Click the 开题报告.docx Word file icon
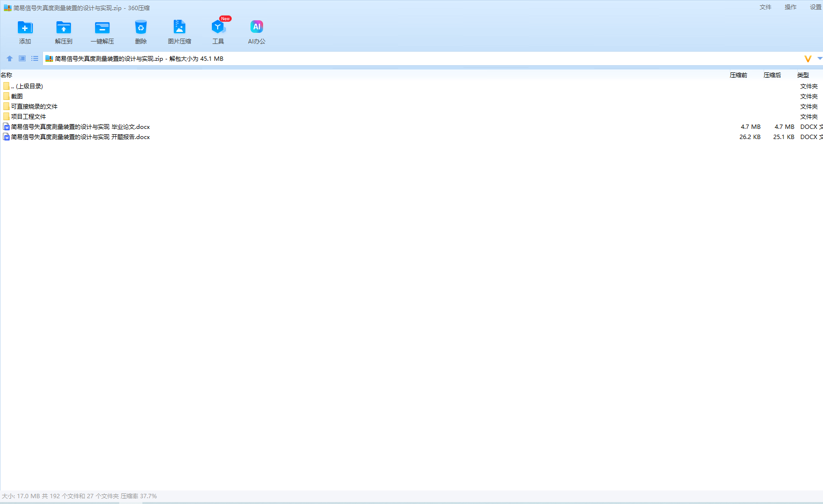The height and width of the screenshot is (504, 823). [6, 137]
